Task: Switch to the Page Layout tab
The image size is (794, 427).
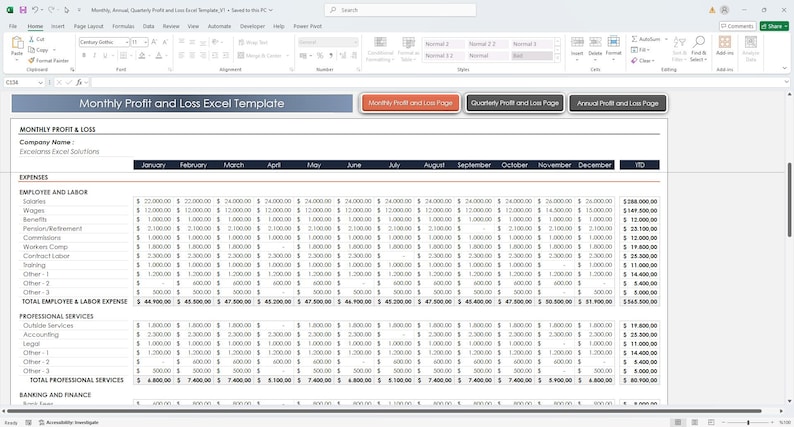Action: (x=89, y=26)
